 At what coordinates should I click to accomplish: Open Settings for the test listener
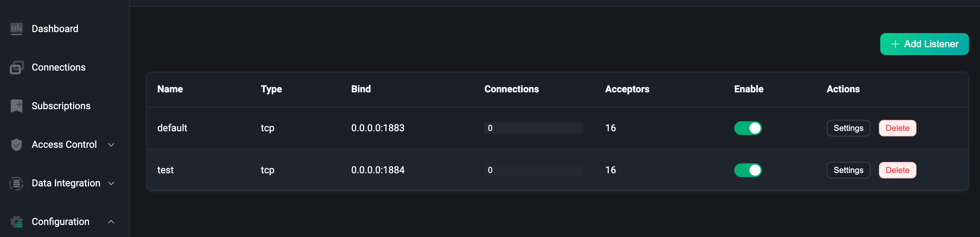click(x=848, y=170)
